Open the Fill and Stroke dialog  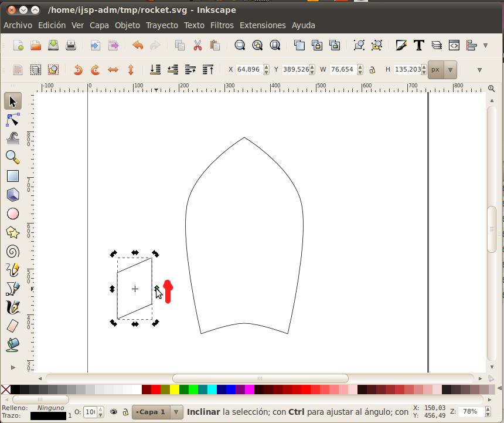(x=401, y=45)
